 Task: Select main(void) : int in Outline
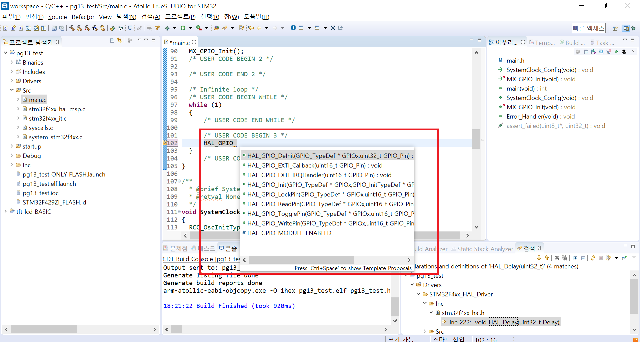(526, 89)
